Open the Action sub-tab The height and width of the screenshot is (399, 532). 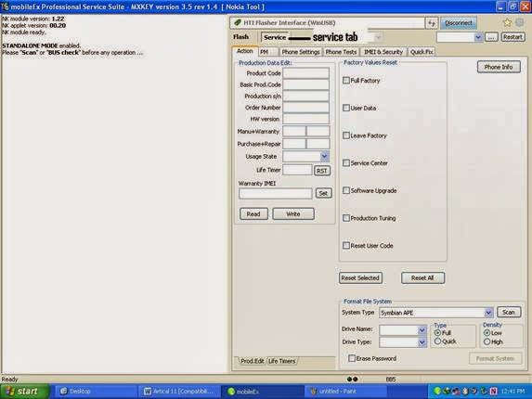[244, 51]
